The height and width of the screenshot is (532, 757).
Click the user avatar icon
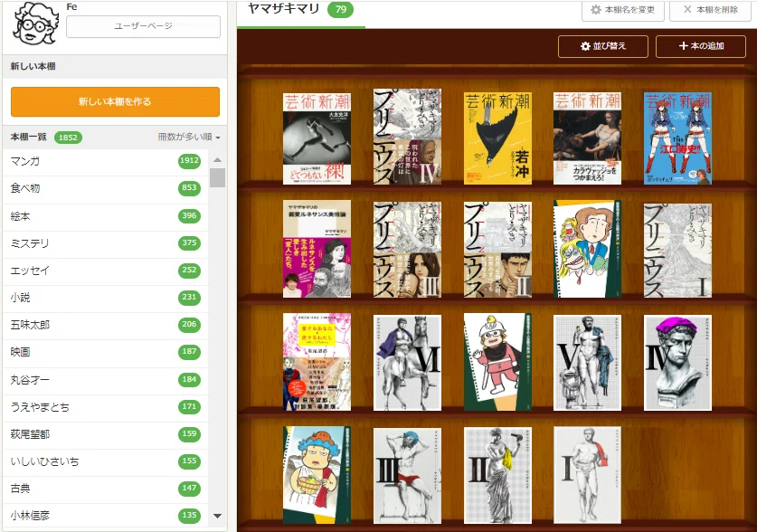pyautogui.click(x=36, y=24)
